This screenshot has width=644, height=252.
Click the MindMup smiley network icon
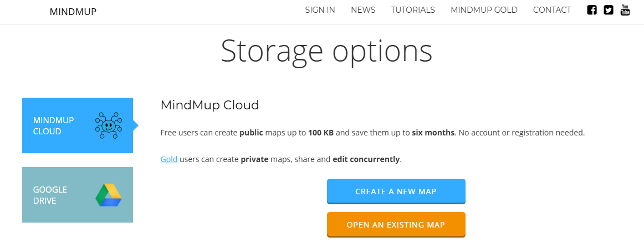click(108, 125)
